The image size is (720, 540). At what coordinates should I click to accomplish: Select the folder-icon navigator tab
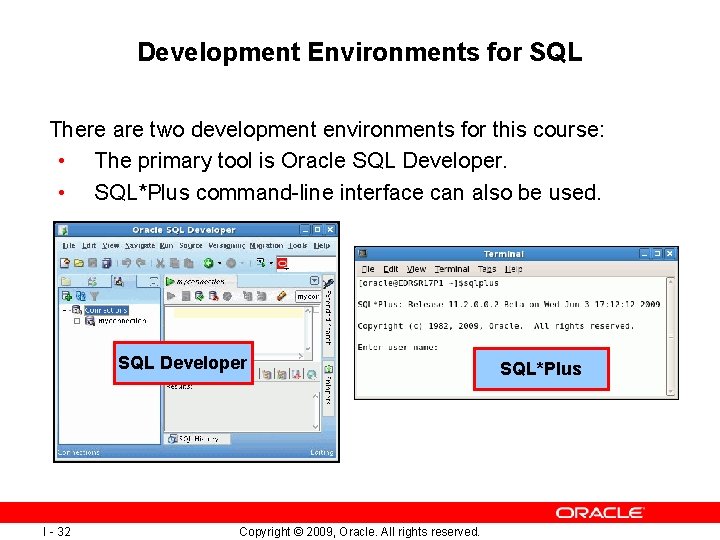pyautogui.click(x=66, y=281)
